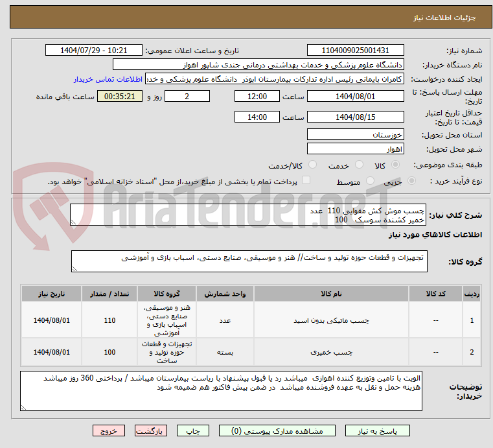The height and width of the screenshot is (448, 493).
Task: Click the واحد شمارش column header
Action: click(225, 294)
